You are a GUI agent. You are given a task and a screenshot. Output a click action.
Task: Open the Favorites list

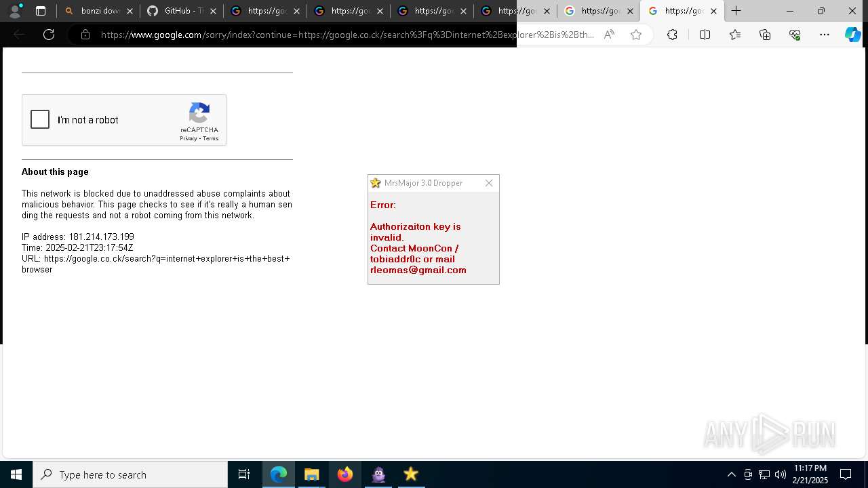pos(735,35)
